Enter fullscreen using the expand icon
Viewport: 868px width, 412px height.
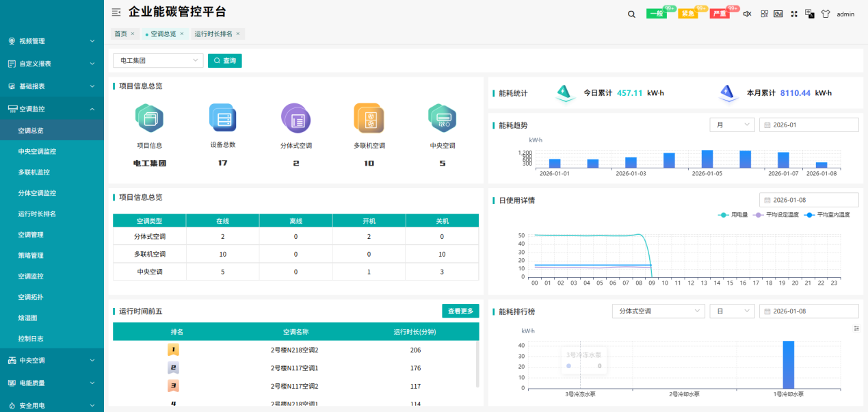click(x=793, y=14)
